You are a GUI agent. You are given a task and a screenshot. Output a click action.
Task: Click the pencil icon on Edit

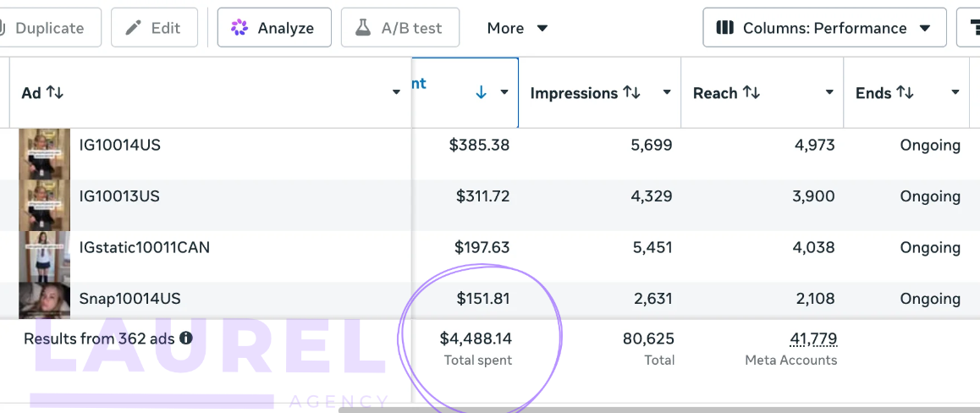(x=133, y=28)
